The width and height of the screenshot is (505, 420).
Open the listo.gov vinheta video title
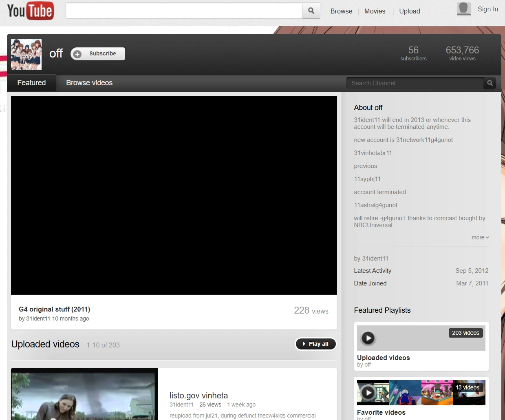point(198,396)
